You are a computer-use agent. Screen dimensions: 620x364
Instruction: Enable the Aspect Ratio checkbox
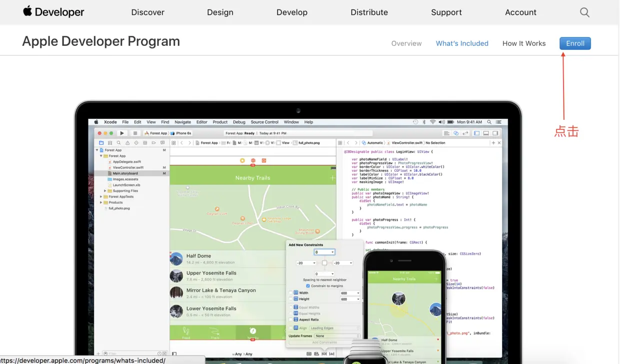[290, 320]
